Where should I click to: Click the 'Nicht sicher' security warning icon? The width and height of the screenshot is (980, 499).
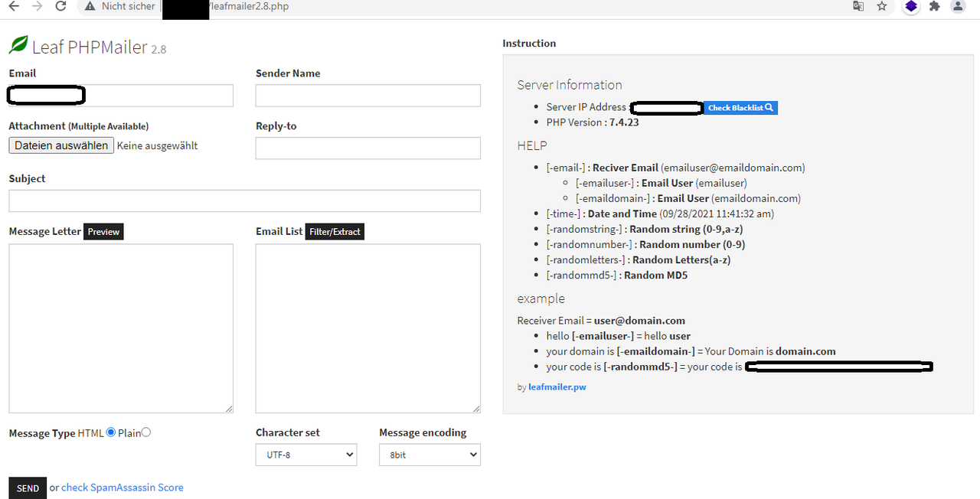point(91,6)
